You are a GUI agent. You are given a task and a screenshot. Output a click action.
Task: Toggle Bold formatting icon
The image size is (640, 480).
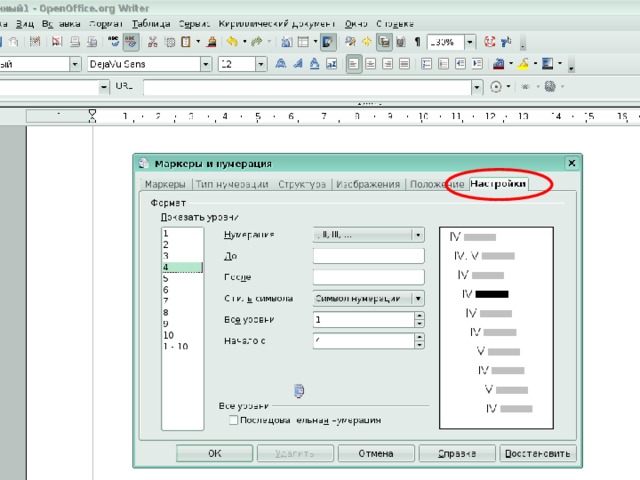point(280,64)
